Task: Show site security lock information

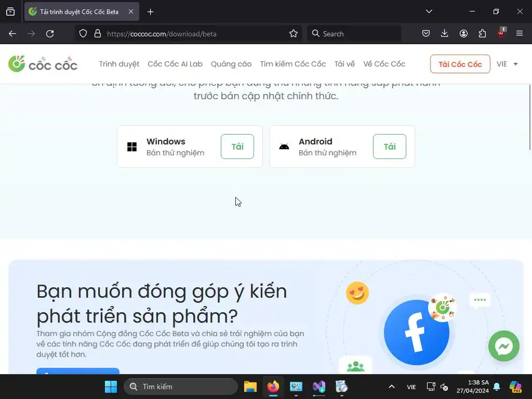Action: pyautogui.click(x=98, y=34)
